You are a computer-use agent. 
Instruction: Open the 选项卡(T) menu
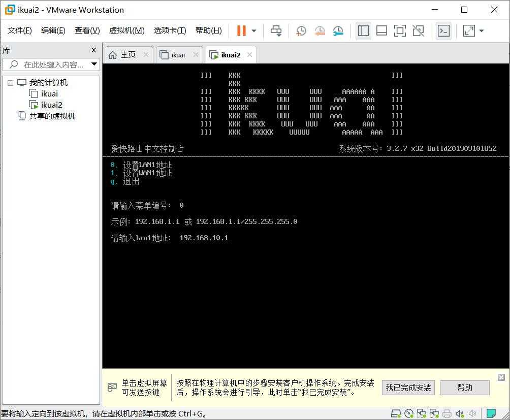click(170, 30)
